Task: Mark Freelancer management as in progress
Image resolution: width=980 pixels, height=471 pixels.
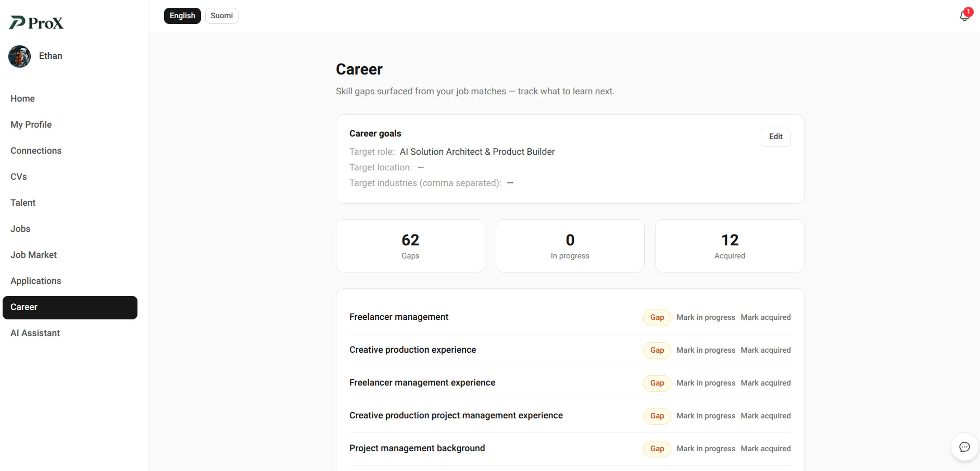Action: (706, 317)
